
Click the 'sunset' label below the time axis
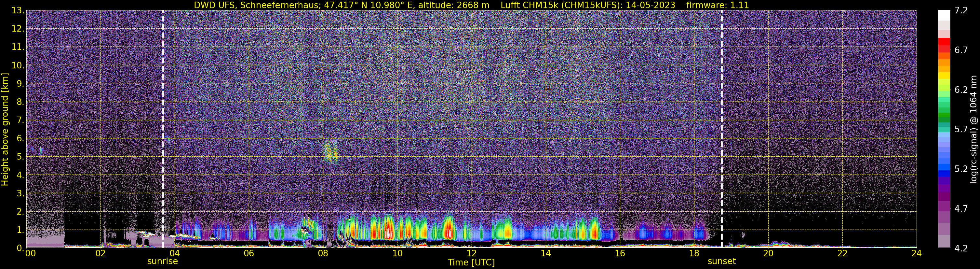(x=721, y=262)
